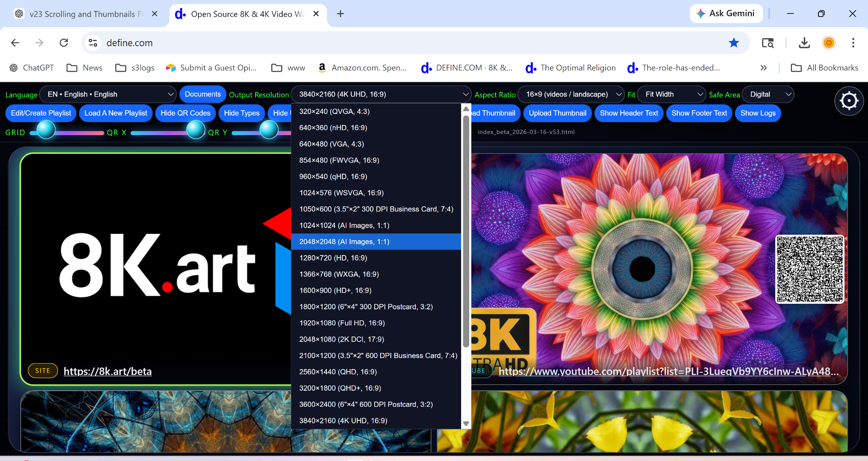The image size is (868, 461).
Task: Open the new tab plus button
Action: click(340, 14)
